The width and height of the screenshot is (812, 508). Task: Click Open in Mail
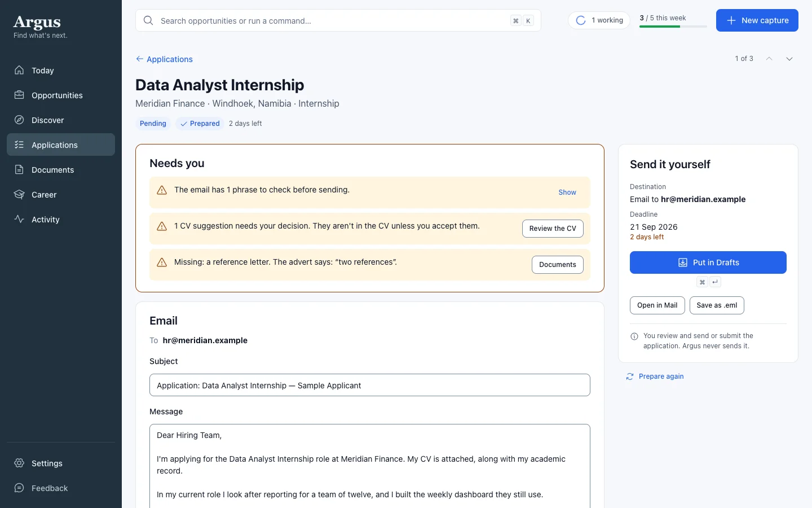[x=657, y=305]
